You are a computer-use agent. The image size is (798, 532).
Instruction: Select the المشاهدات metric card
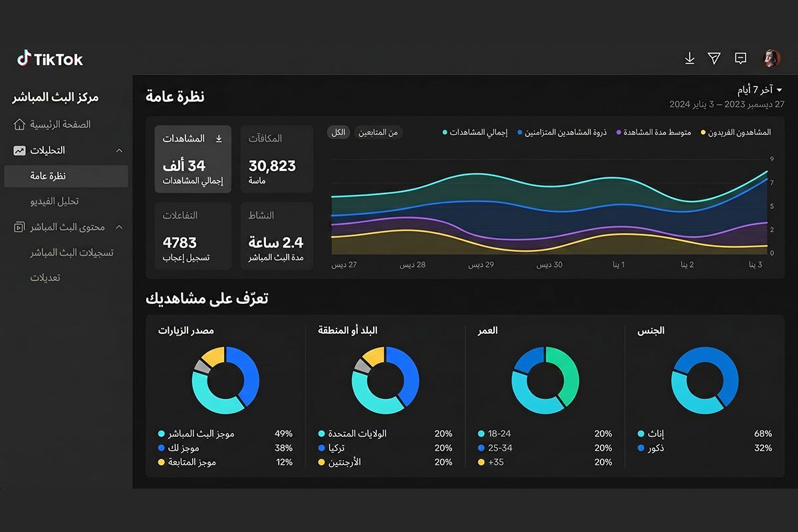point(193,159)
